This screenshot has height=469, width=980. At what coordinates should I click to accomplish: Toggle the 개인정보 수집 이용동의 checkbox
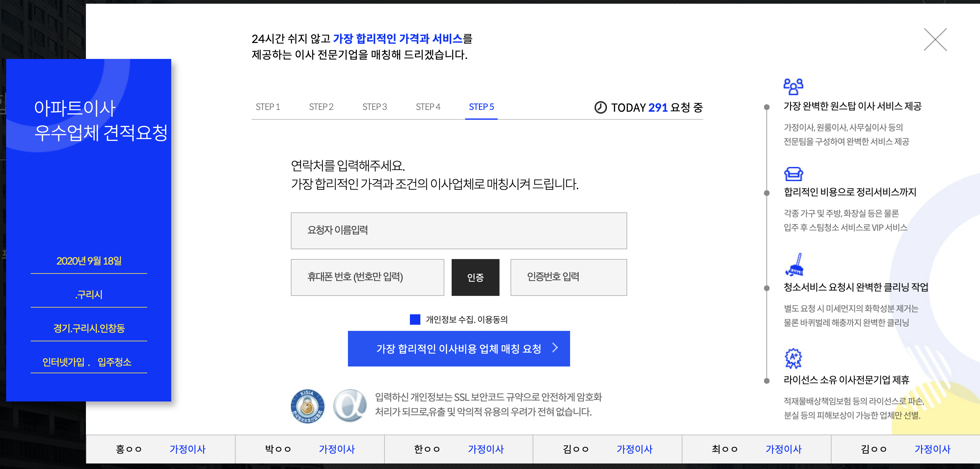pos(415,320)
